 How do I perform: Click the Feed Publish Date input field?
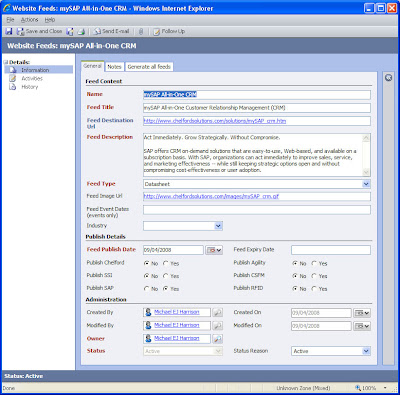(173, 250)
